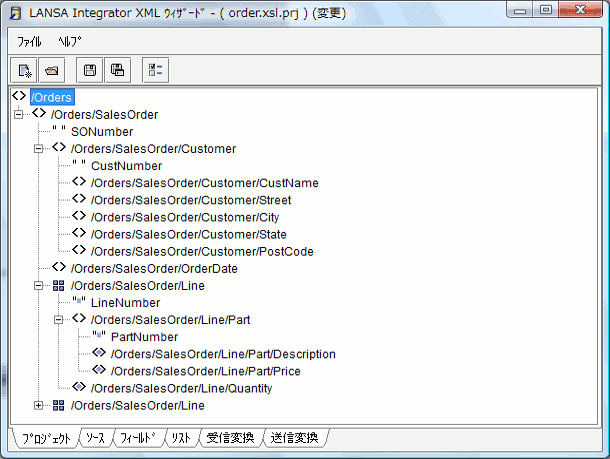610x459 pixels.
Task: Collapse the /Orders/SalesOrder node
Action: (x=18, y=114)
